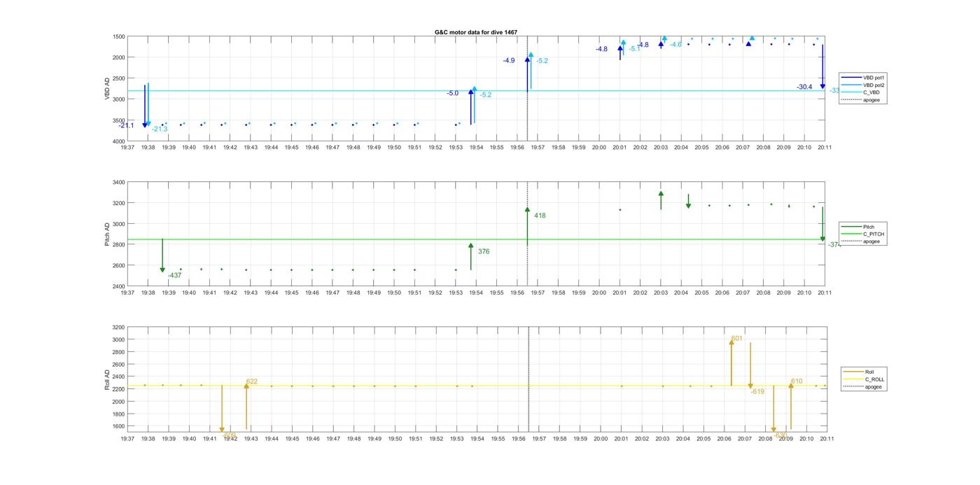This screenshot has height=485, width=980.
Task: Click the "601" roll value label
Action: pyautogui.click(x=737, y=338)
